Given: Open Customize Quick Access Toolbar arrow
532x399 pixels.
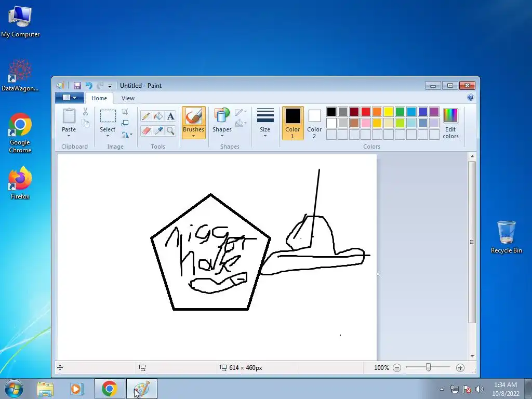Looking at the screenshot, I should 110,86.
